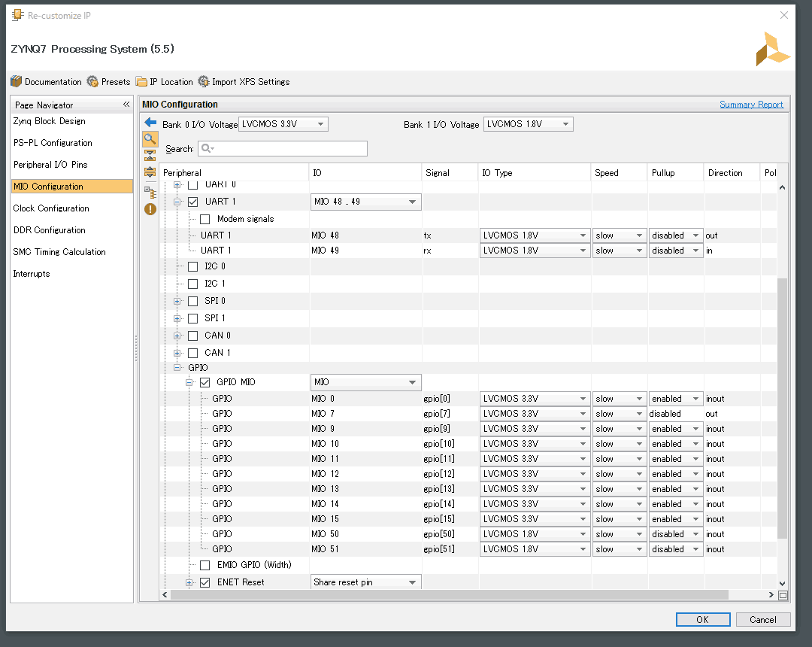The width and height of the screenshot is (812, 647).
Task: Open Zynq Block Design page
Action: click(x=49, y=121)
